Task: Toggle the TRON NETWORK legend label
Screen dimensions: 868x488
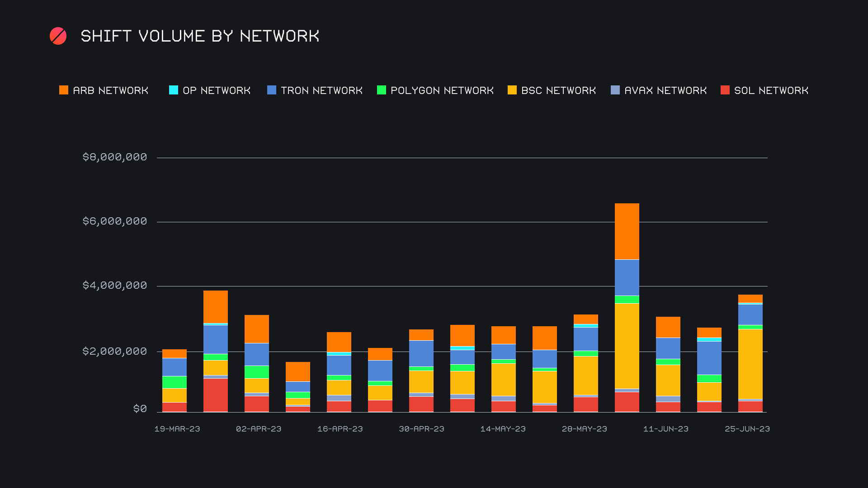Action: (321, 91)
